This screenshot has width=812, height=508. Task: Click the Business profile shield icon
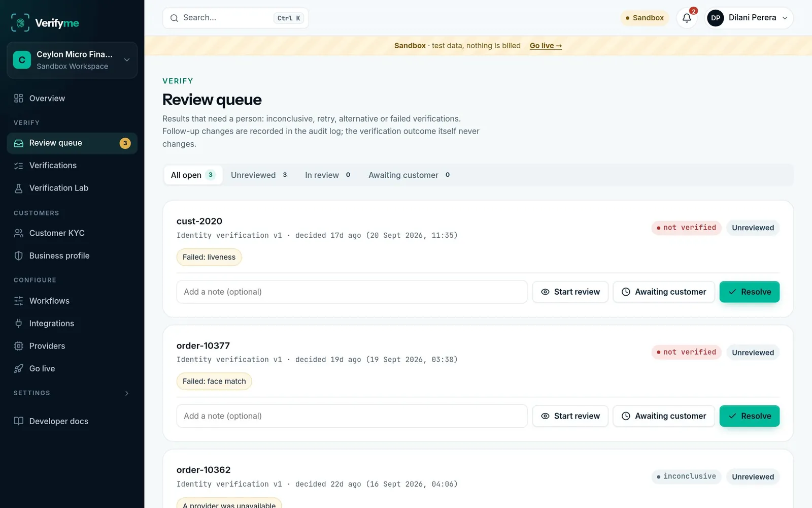(x=19, y=256)
